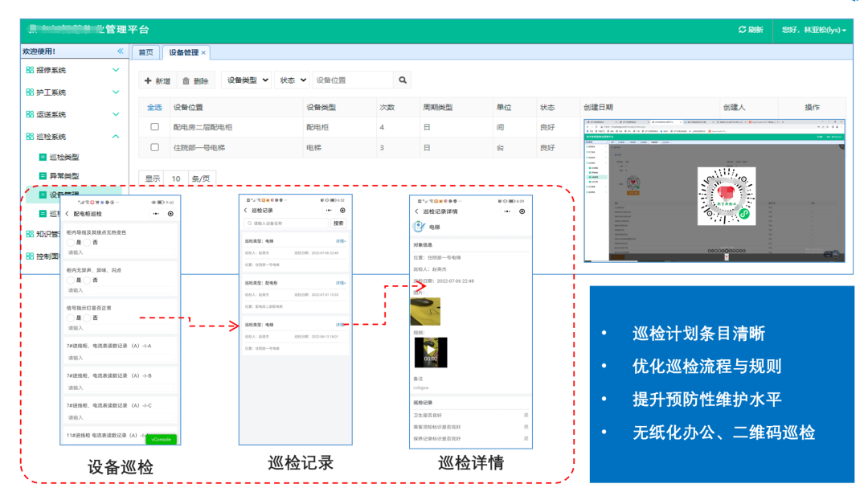Click the 巡检系统 grid icon in the sidebar
Image resolution: width=868 pixels, height=488 pixels.
tap(30, 136)
